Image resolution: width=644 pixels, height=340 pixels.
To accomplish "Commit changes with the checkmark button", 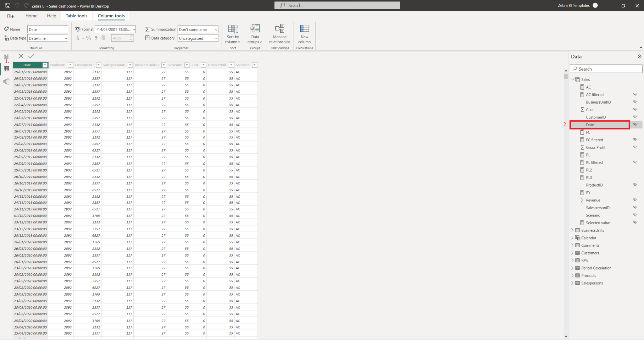I will coord(31,56).
